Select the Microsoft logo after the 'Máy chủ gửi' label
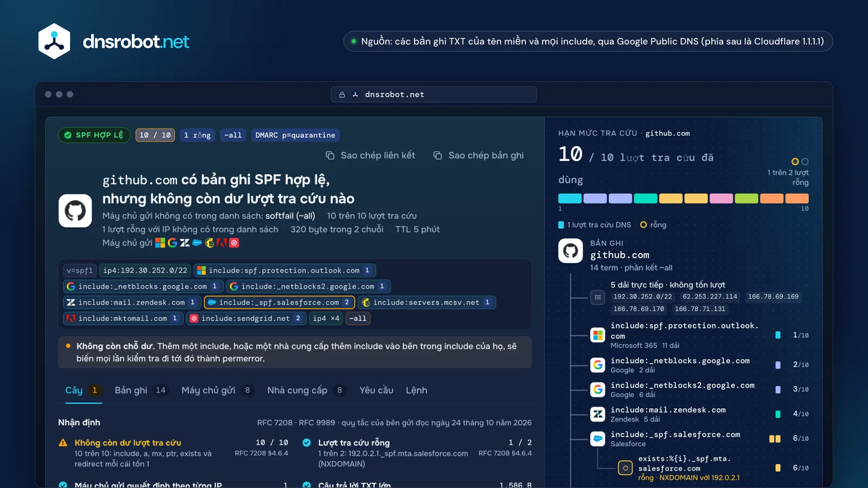 coord(160,243)
